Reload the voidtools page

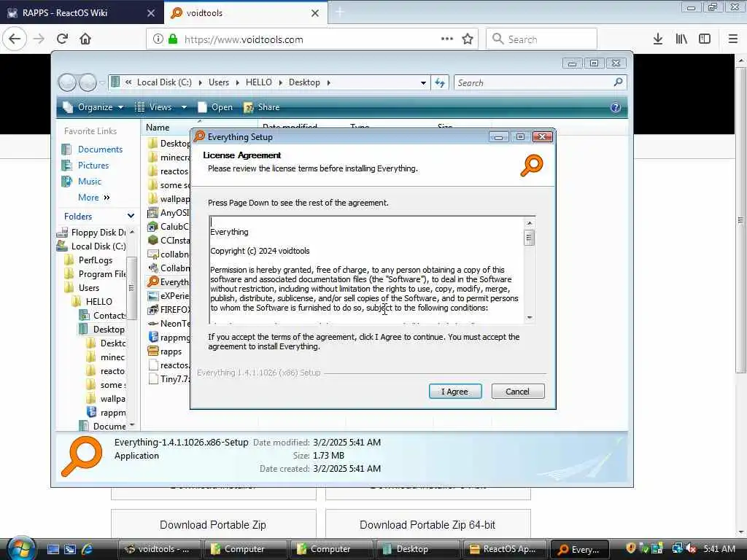[x=62, y=39]
